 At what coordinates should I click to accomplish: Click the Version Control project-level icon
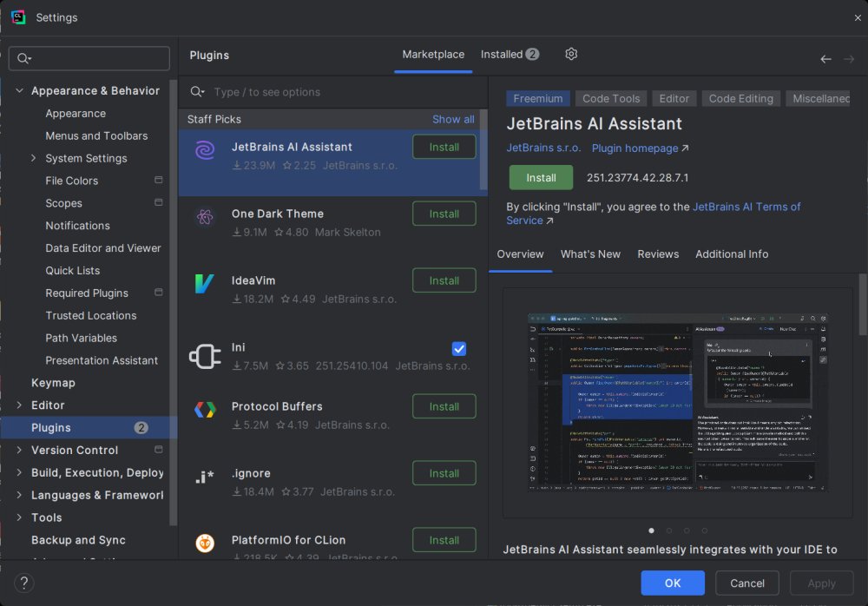[158, 449]
